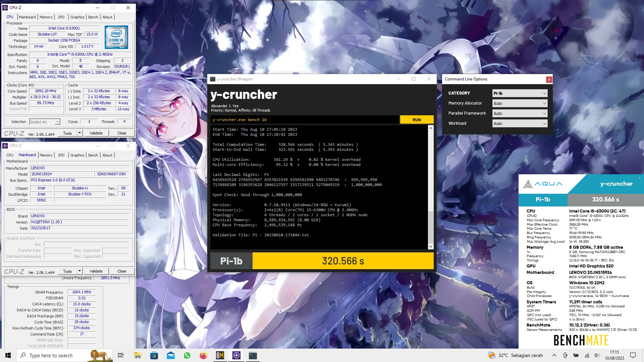The width and height of the screenshot is (644, 362).
Task: Click the LENOVO manufacturer field
Action: tap(80, 168)
